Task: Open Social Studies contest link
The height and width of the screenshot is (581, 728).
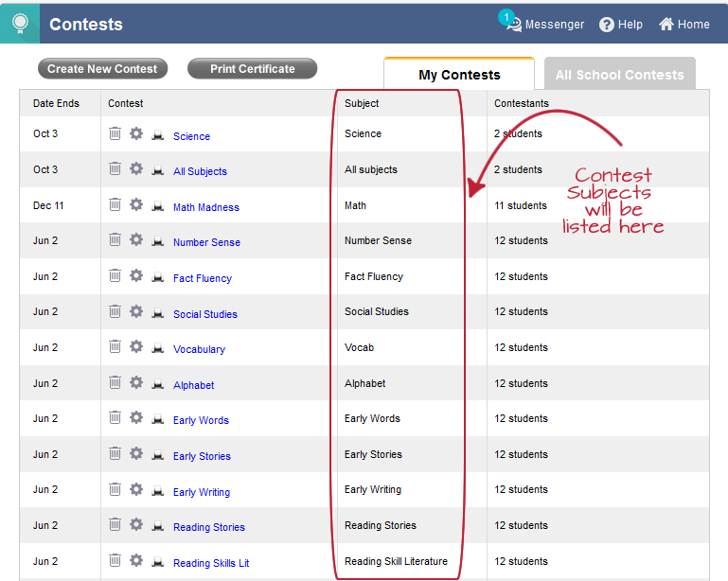Action: tap(205, 314)
